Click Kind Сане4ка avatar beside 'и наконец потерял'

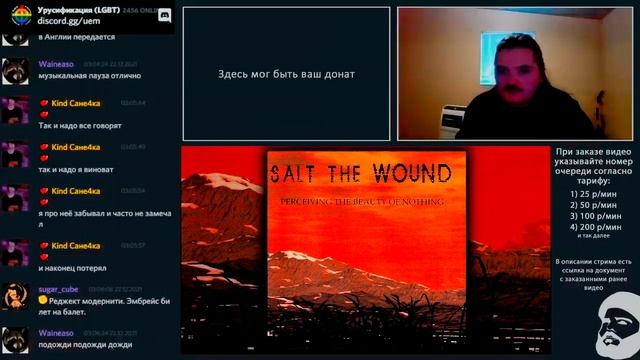coord(15,253)
